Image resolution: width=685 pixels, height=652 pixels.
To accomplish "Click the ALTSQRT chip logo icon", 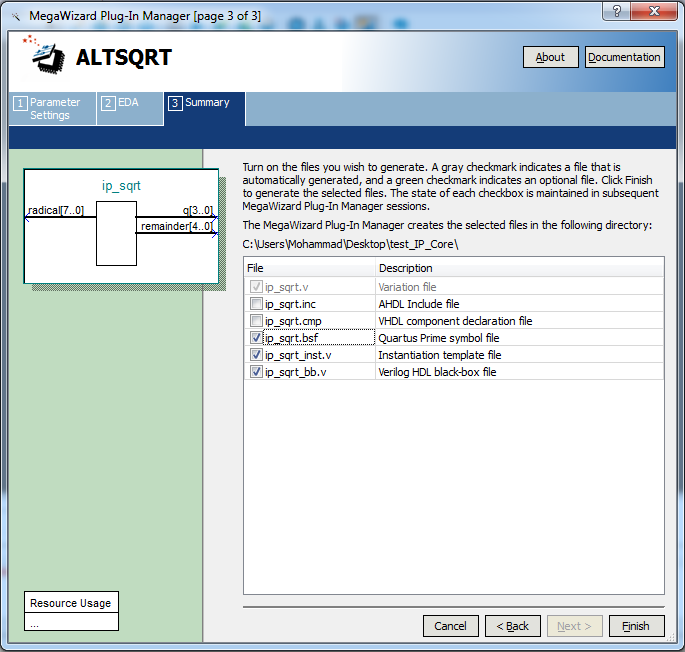I will click(x=44, y=55).
